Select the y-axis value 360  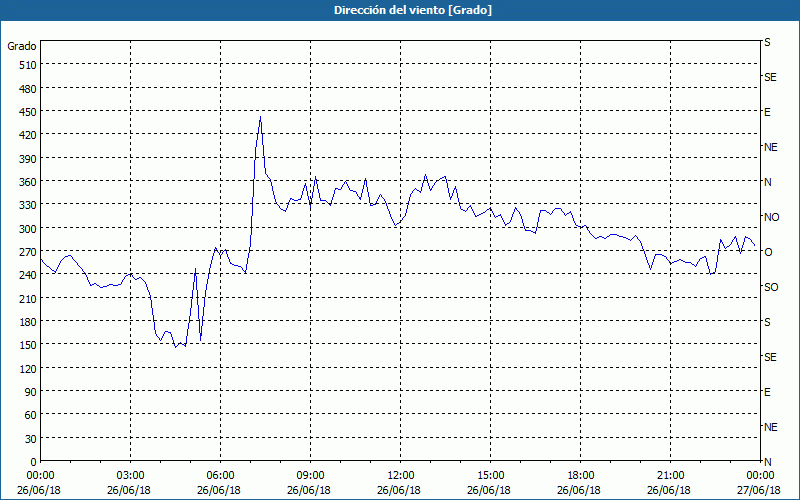click(x=28, y=182)
